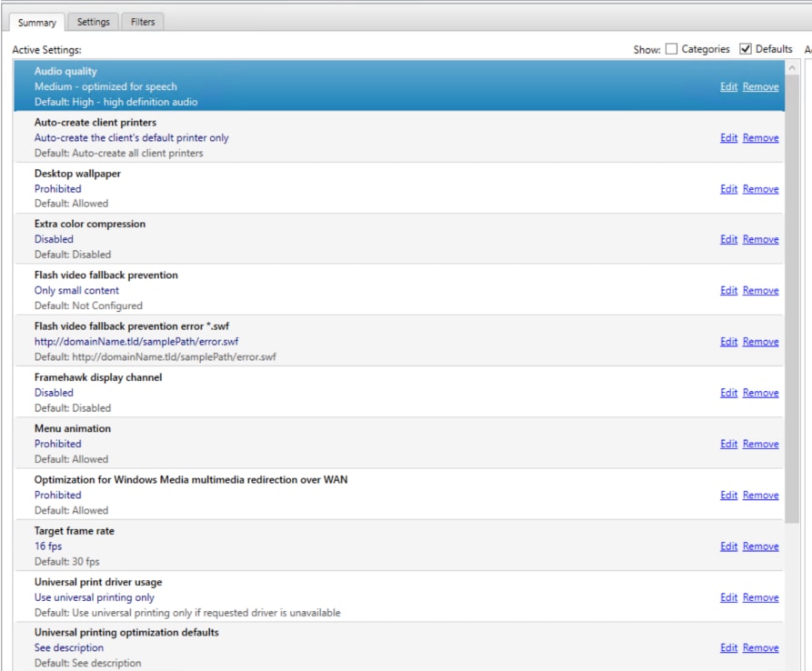Enable the Categories checkbox

(671, 49)
